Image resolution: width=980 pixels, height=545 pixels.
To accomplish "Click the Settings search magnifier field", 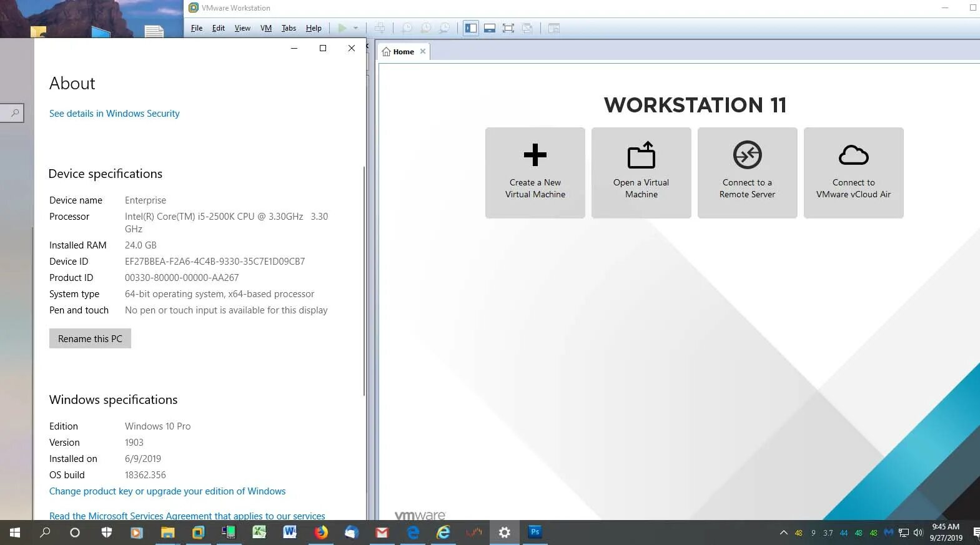I will coord(12,113).
